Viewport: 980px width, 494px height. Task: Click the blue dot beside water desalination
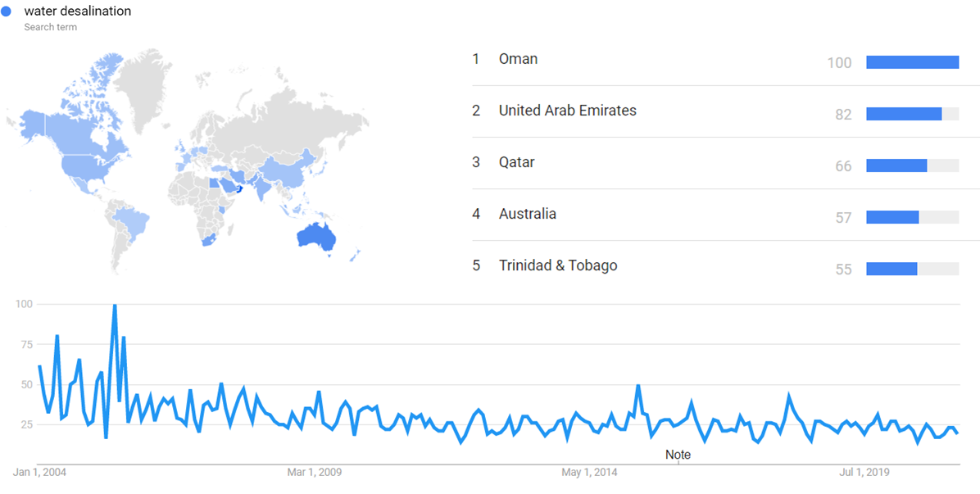7,11
